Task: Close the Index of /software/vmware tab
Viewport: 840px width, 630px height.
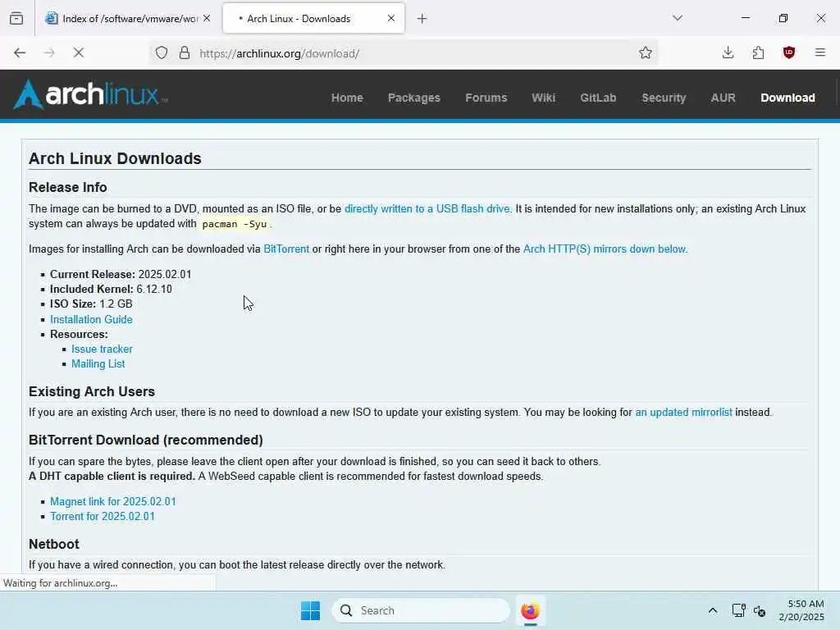Action: coord(207,18)
